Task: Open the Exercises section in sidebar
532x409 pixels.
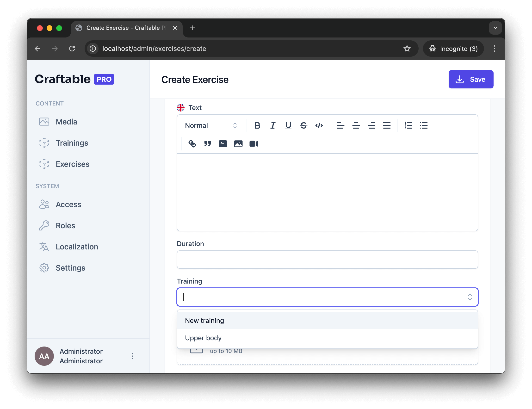Action: tap(73, 164)
